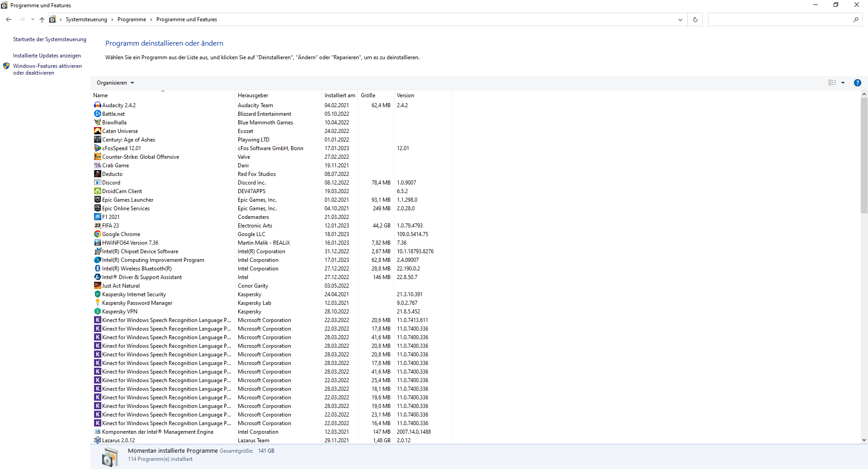Go back to the previous page
Image resolution: width=868 pixels, height=469 pixels.
(9, 19)
